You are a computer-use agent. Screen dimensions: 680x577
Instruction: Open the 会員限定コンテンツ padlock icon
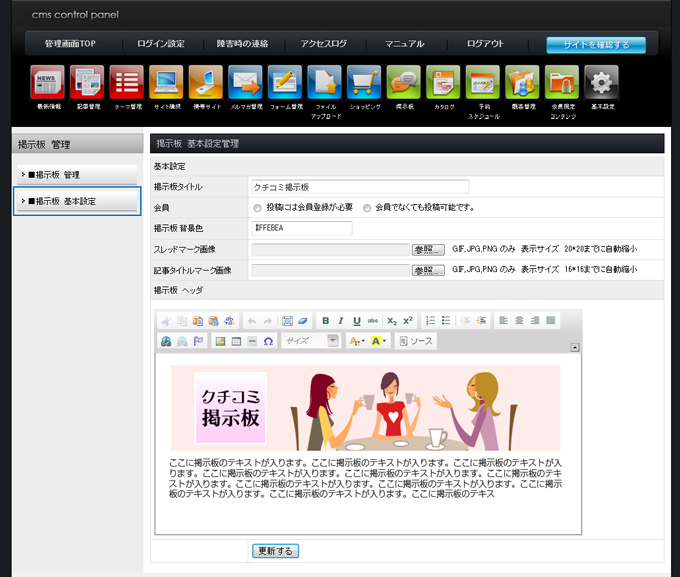(561, 83)
